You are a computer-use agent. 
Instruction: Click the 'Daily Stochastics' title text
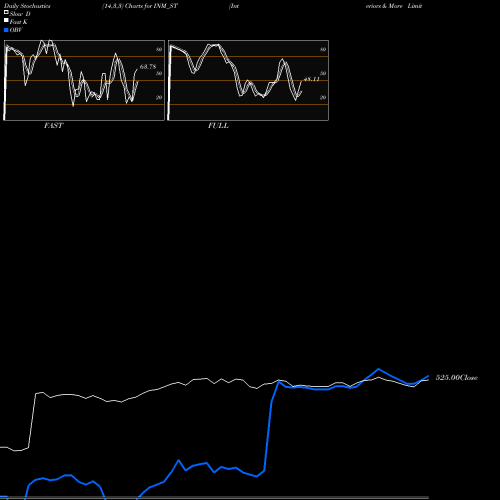27,6
